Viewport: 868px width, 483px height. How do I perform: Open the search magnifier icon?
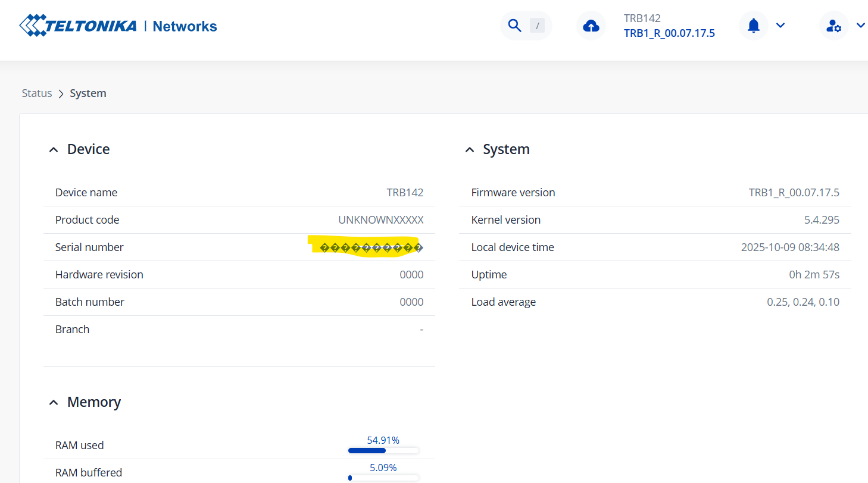[514, 26]
